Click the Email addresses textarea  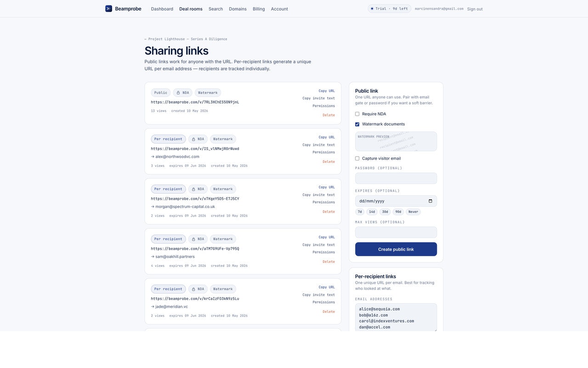coord(396,317)
